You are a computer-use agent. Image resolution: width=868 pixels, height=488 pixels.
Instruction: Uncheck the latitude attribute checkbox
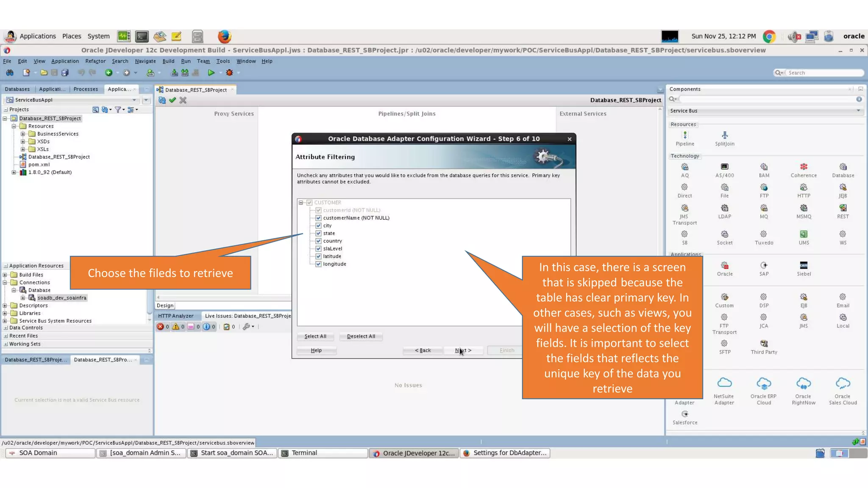(x=318, y=256)
